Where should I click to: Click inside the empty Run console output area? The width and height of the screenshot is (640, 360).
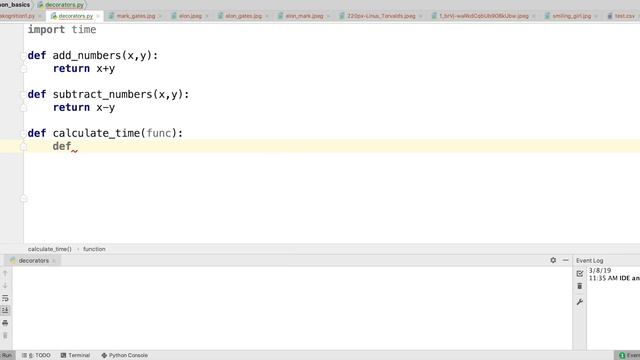(x=292, y=308)
